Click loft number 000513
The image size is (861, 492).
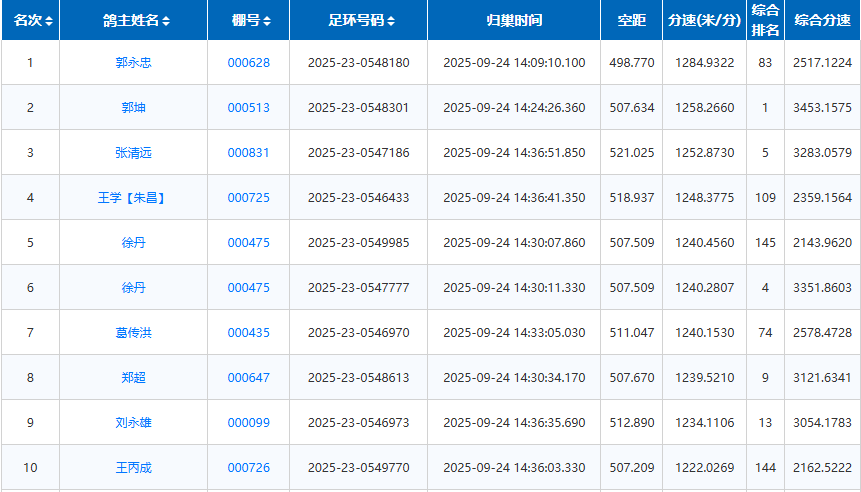click(248, 108)
